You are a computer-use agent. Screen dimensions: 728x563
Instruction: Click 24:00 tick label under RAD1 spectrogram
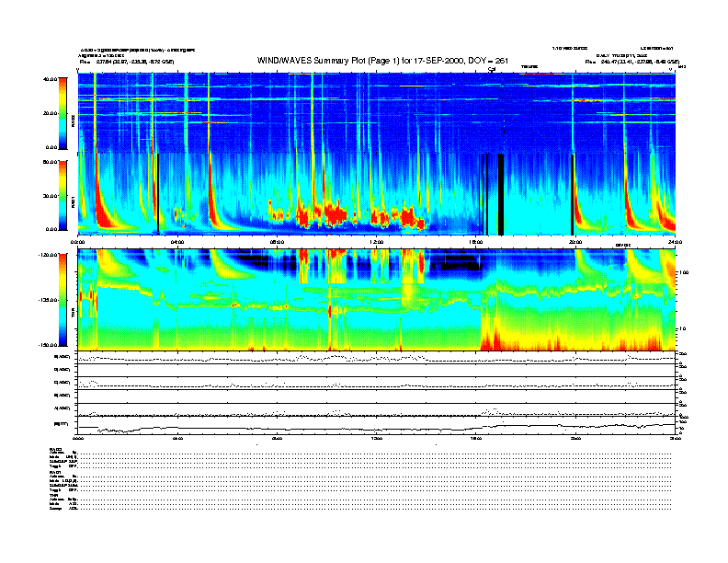tap(675, 242)
